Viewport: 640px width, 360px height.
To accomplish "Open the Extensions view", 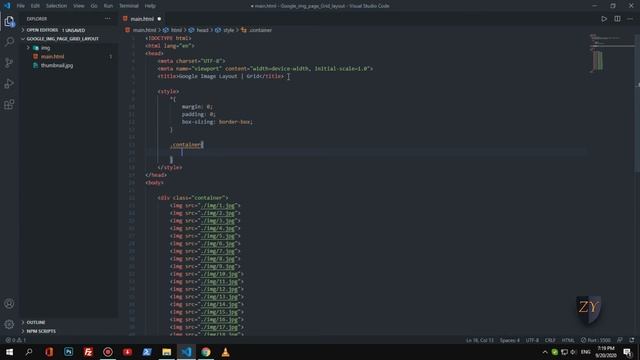I will click(x=9, y=104).
